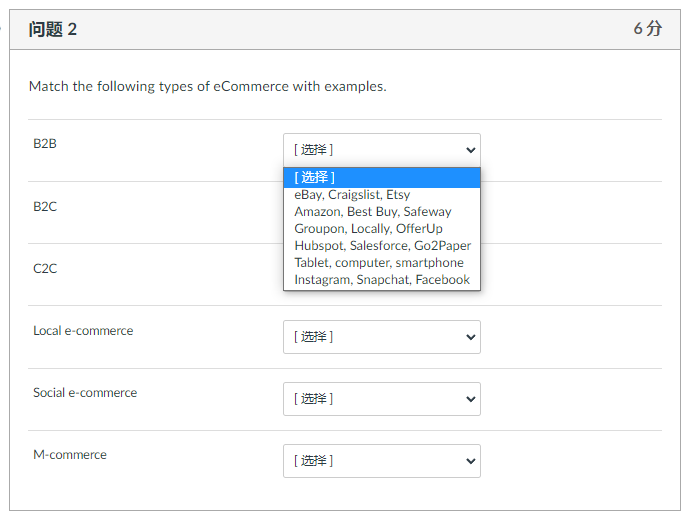Click the B2B row label
The image size is (692, 529).
click(45, 144)
